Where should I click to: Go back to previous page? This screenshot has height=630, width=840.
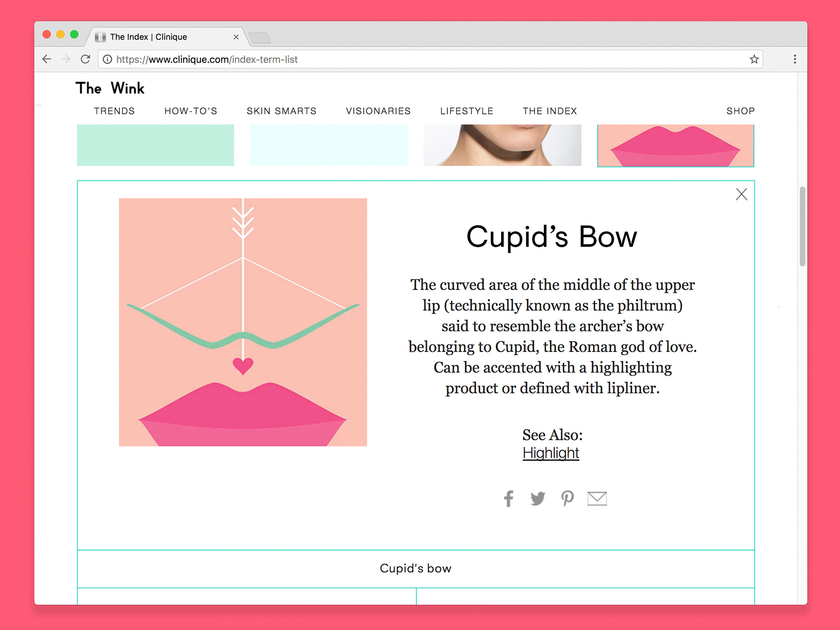[x=47, y=59]
